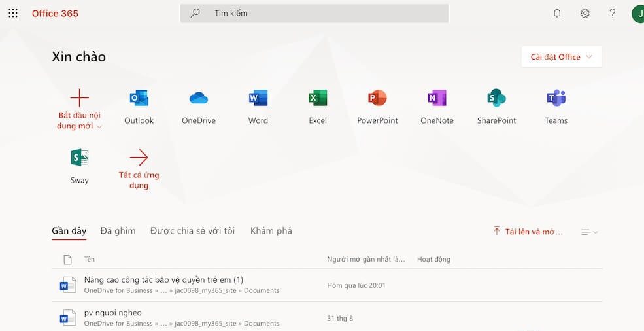
Task: Switch to 'Được chia sẻ với tôi' tab
Action: [x=193, y=231]
